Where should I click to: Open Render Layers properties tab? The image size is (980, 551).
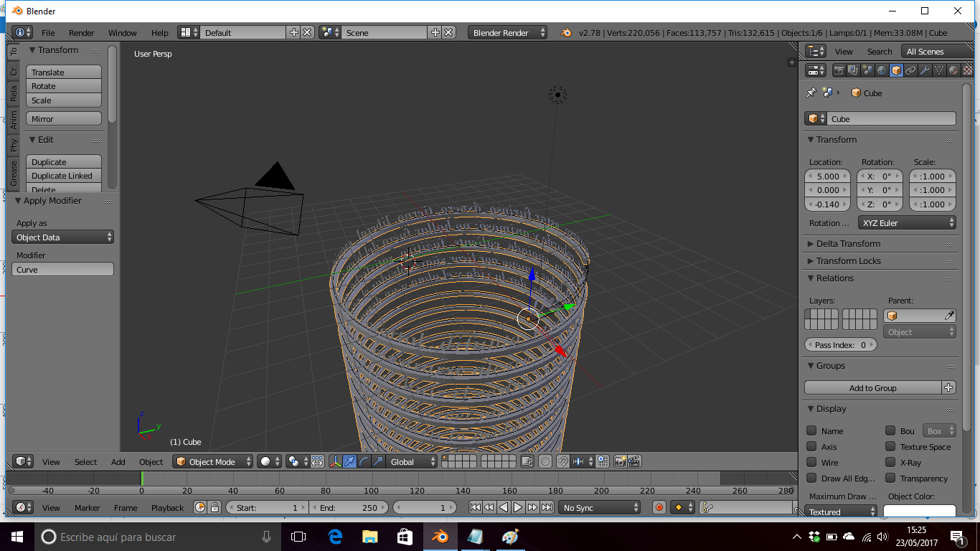click(853, 70)
